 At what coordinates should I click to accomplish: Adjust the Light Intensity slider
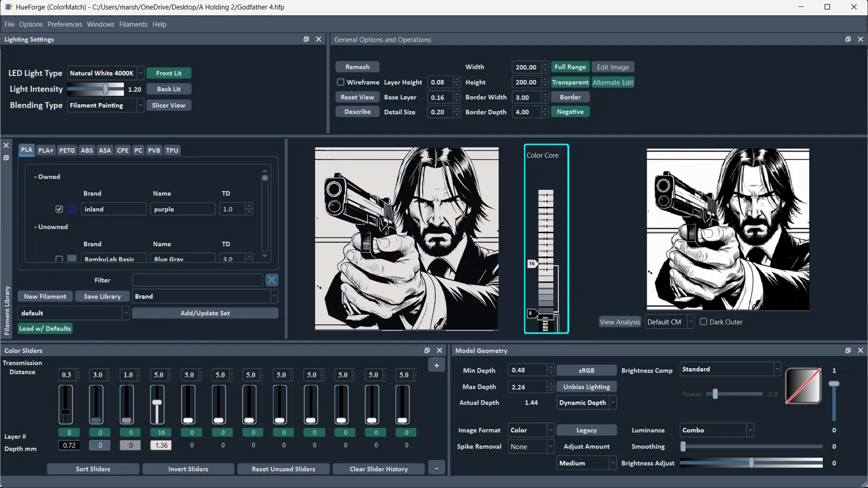[x=106, y=89]
